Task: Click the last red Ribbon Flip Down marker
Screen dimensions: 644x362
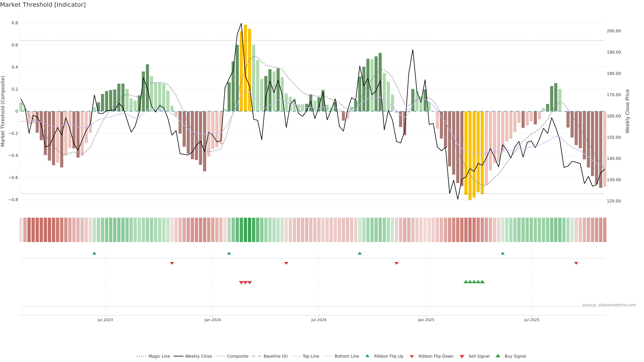Action: click(576, 263)
